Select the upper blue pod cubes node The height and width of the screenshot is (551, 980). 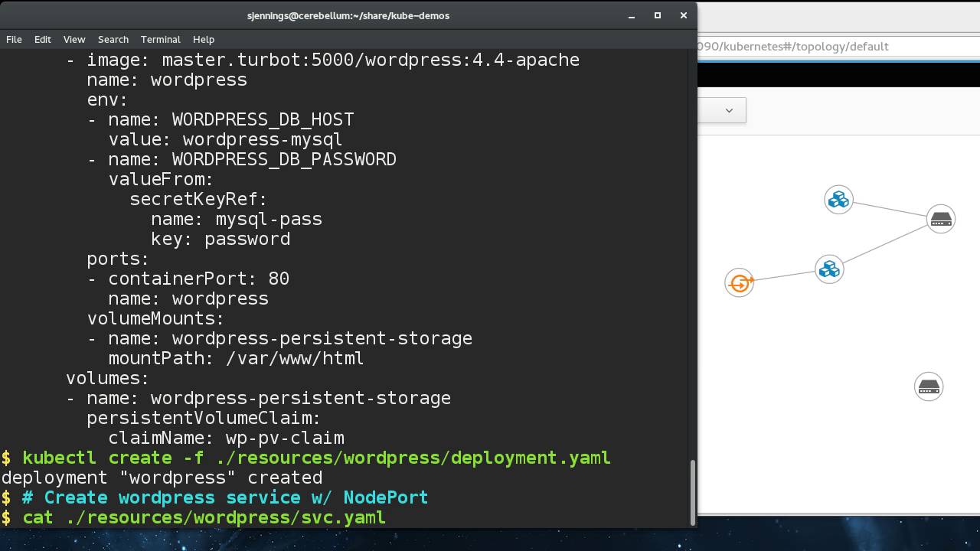(x=838, y=200)
